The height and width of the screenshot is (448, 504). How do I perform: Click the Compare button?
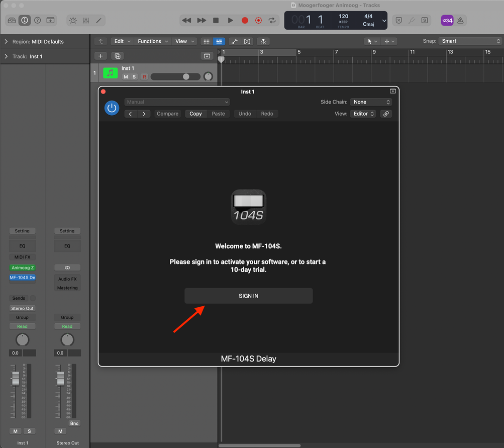pos(167,114)
